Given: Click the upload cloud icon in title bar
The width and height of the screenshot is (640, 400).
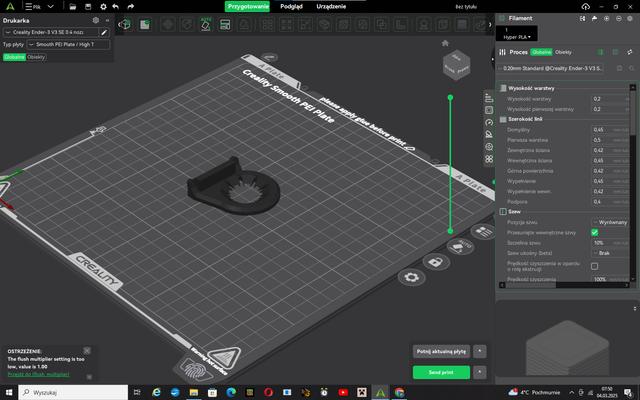Looking at the screenshot, I should tap(586, 7).
